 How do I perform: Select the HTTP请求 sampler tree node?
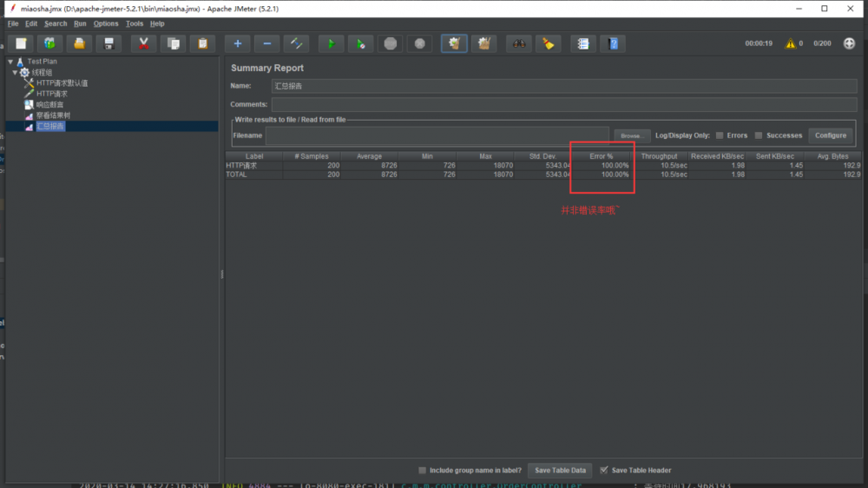(51, 94)
